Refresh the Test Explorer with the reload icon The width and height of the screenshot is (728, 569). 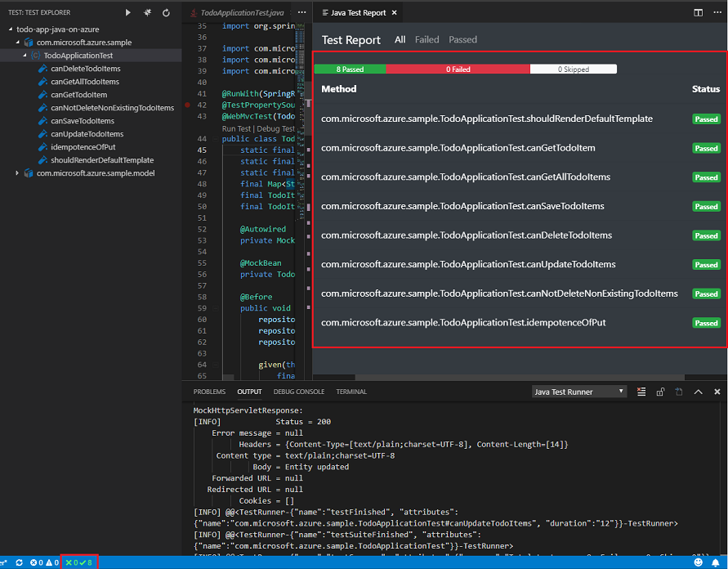tap(166, 12)
